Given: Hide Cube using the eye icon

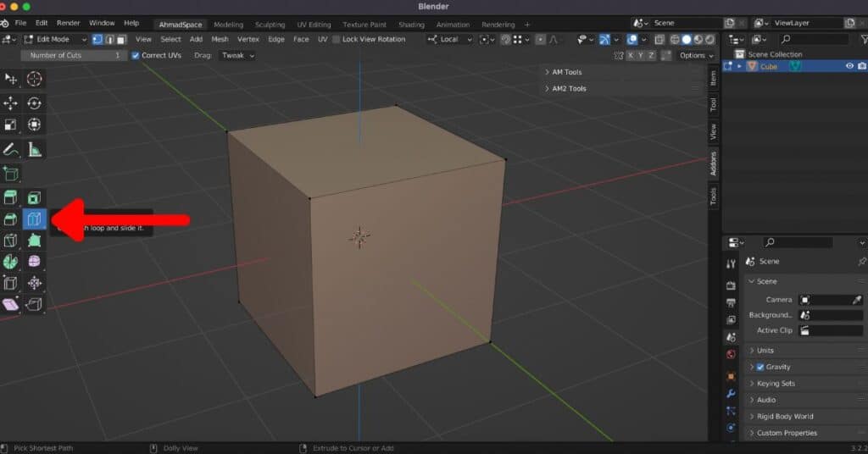Looking at the screenshot, I should (849, 66).
